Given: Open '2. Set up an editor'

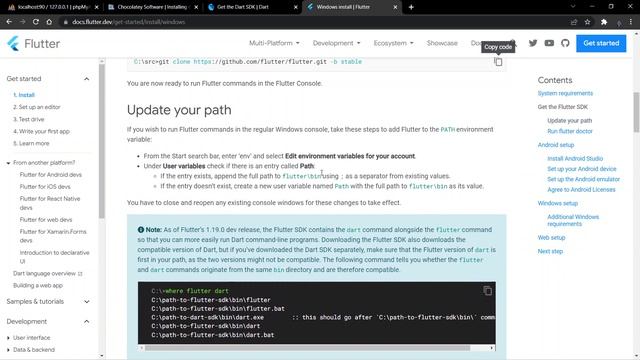Looking at the screenshot, I should 37,107.
